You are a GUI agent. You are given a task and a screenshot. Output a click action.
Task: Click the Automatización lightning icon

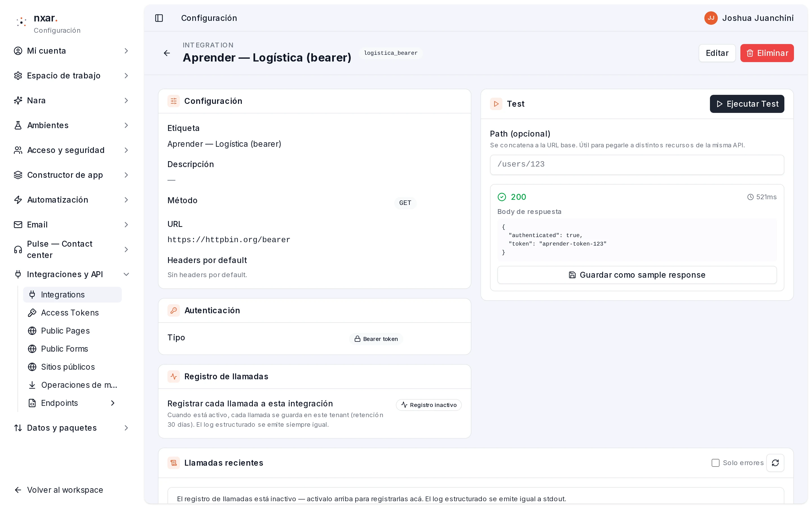coord(18,200)
